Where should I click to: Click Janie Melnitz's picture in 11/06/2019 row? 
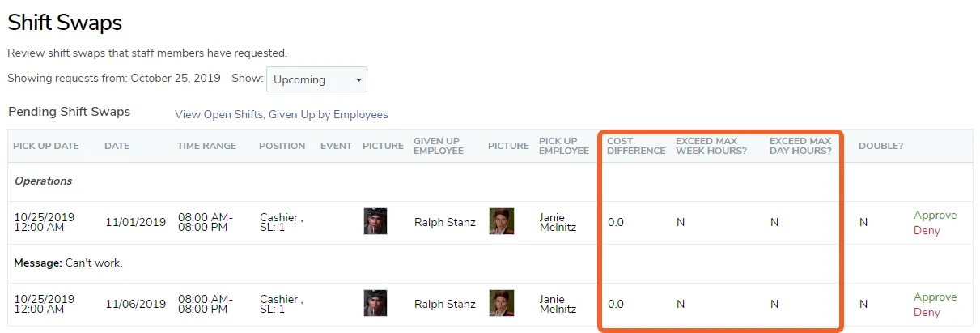pos(501,303)
